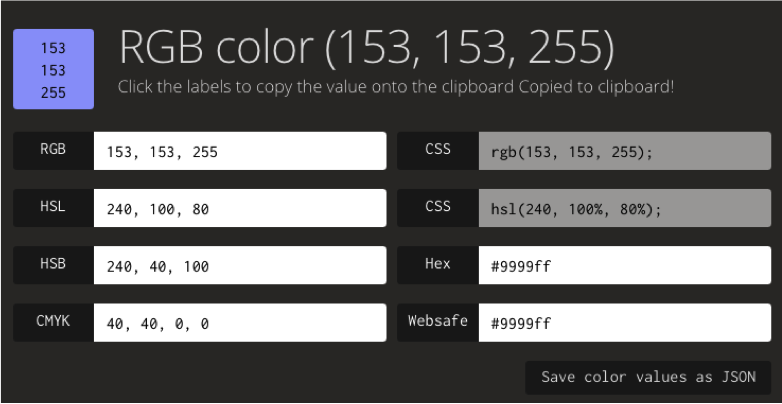Focus the Hex input field showing #9999ff
782x404 pixels.
tap(625, 265)
